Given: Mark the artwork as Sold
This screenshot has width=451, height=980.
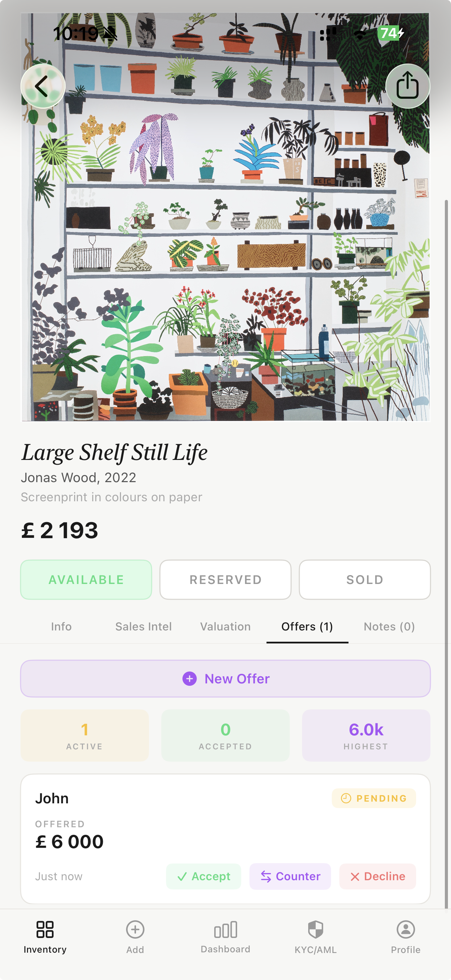Looking at the screenshot, I should [x=365, y=580].
